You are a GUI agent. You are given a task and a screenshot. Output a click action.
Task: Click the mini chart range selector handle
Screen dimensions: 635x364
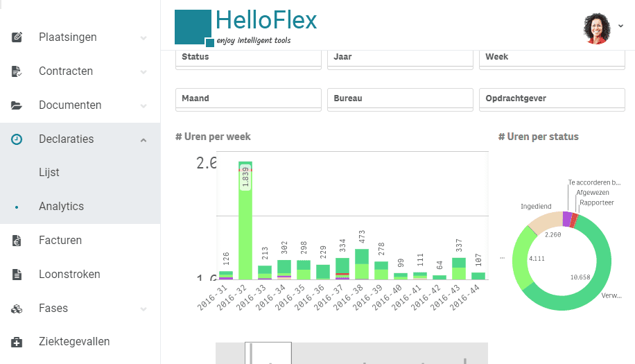(x=268, y=353)
